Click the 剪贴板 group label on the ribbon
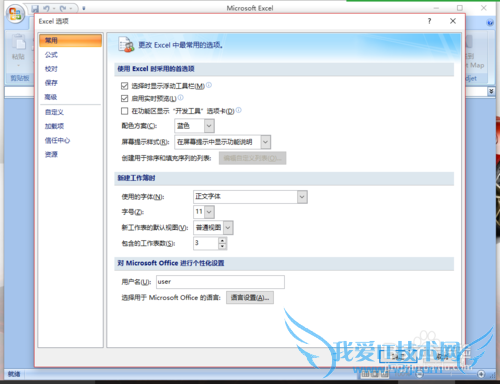Viewport: 500px width, 384px height. pyautogui.click(x=20, y=78)
